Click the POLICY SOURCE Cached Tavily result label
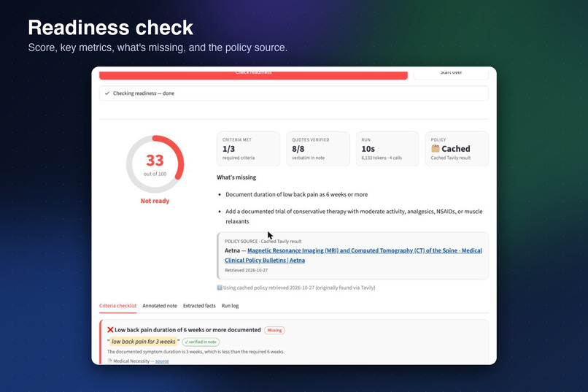 [263, 241]
